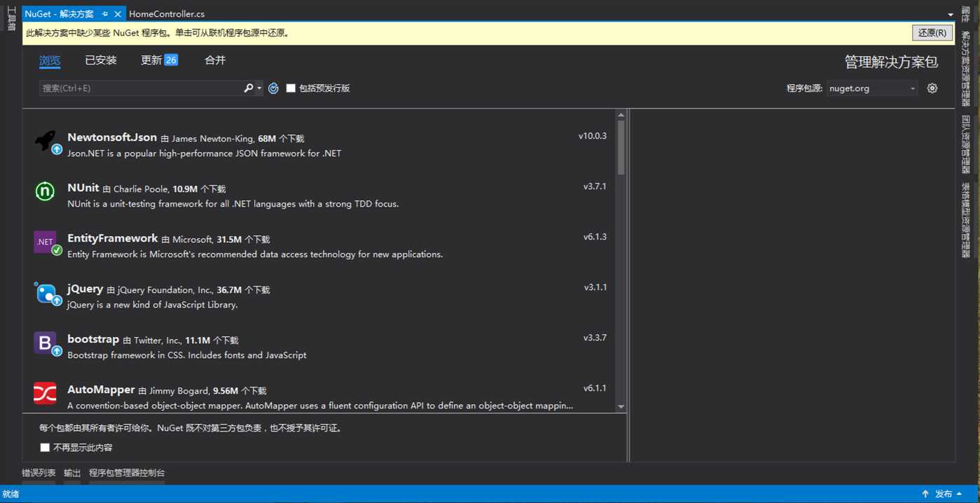The image size is (980, 503).
Task: Select the NUnit package name
Action: 83,188
